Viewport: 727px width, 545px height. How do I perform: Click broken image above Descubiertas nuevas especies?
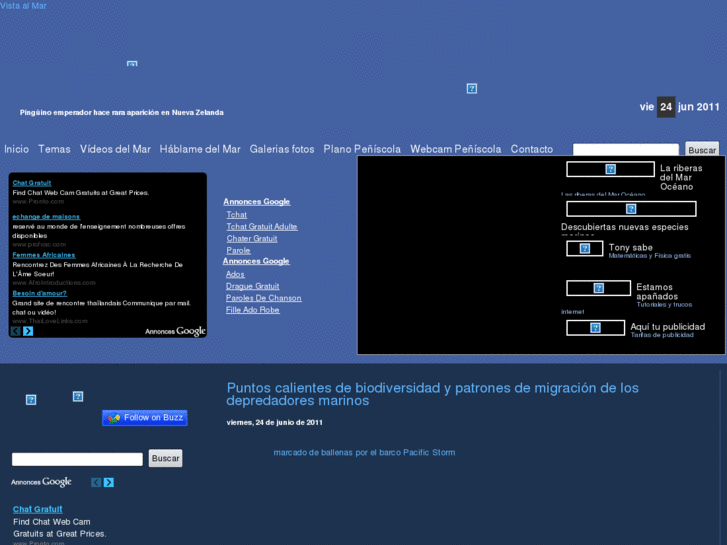[x=631, y=209]
